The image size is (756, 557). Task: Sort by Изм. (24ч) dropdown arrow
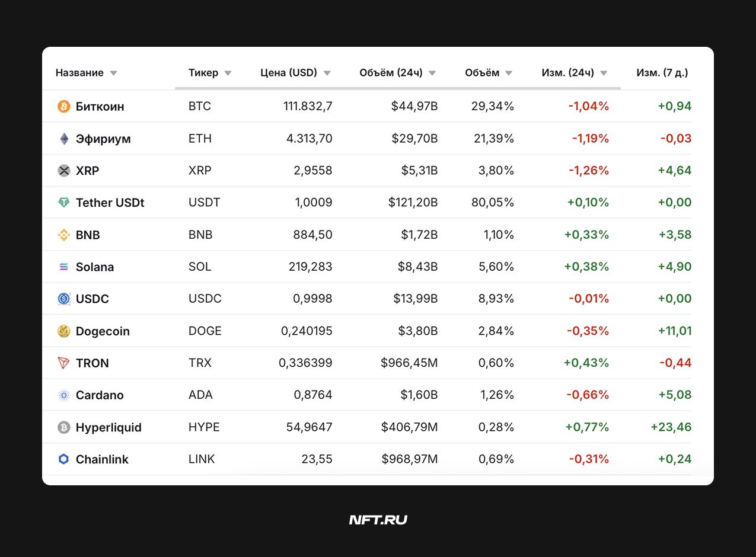click(604, 73)
